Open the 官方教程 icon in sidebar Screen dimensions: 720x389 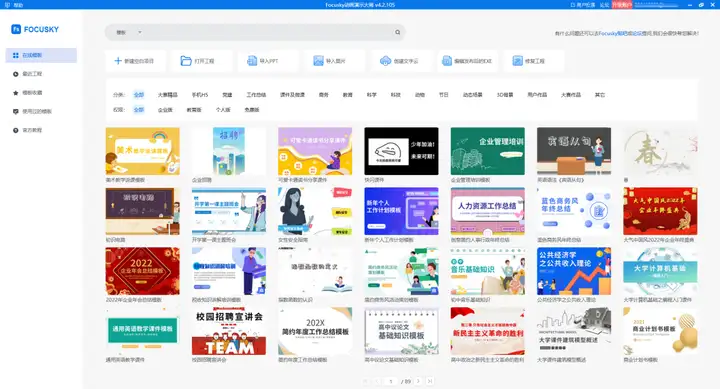click(x=16, y=130)
